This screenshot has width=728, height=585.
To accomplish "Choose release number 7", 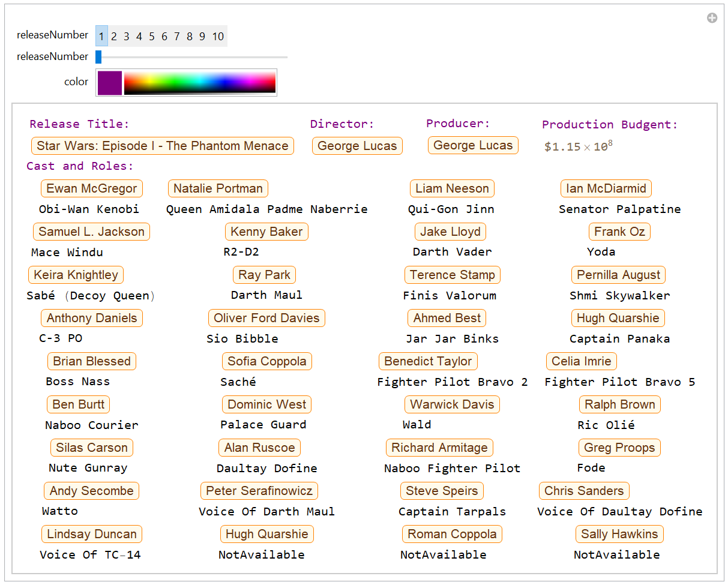I will pos(177,36).
